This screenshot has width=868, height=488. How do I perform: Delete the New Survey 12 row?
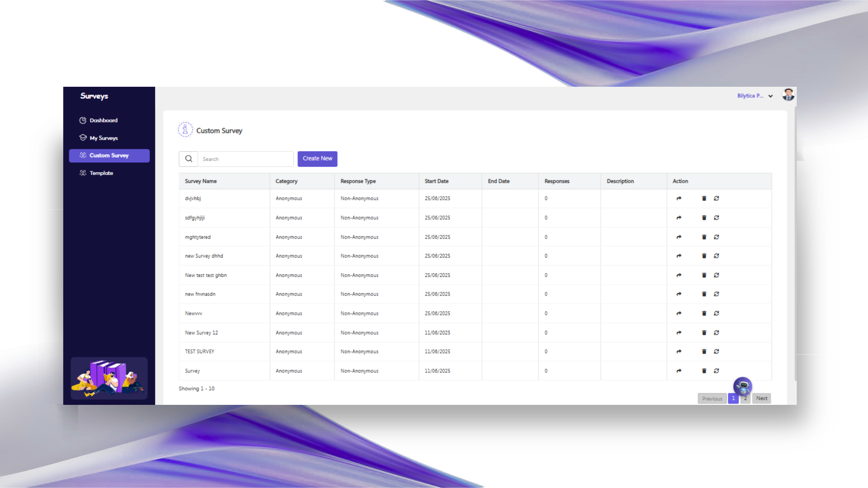click(x=704, y=333)
